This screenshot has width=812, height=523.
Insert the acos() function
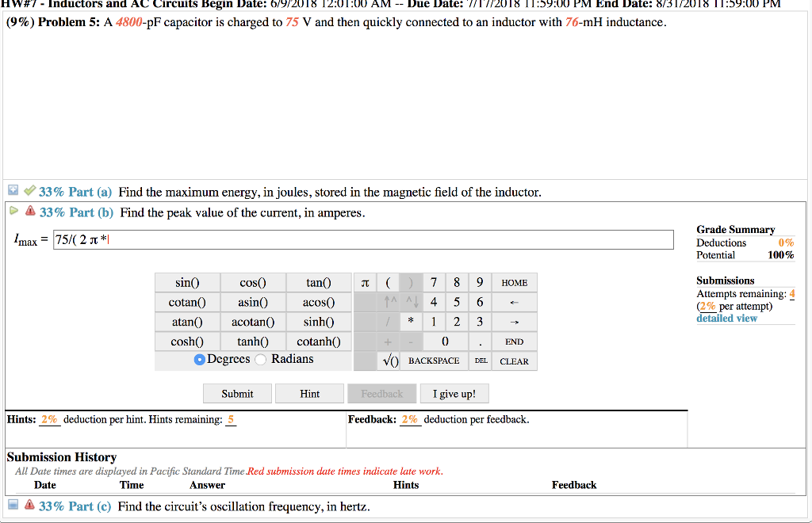pyautogui.click(x=319, y=302)
